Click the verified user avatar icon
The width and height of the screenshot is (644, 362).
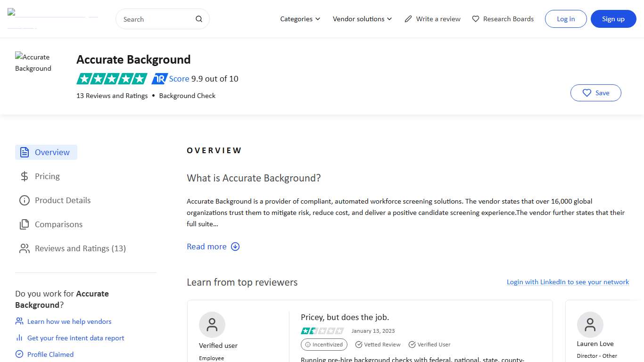point(212,324)
